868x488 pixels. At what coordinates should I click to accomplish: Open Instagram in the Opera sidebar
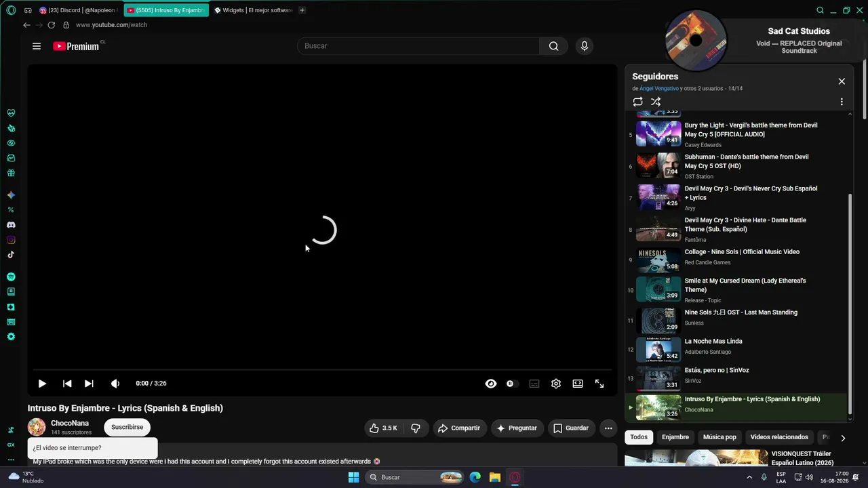pyautogui.click(x=11, y=240)
